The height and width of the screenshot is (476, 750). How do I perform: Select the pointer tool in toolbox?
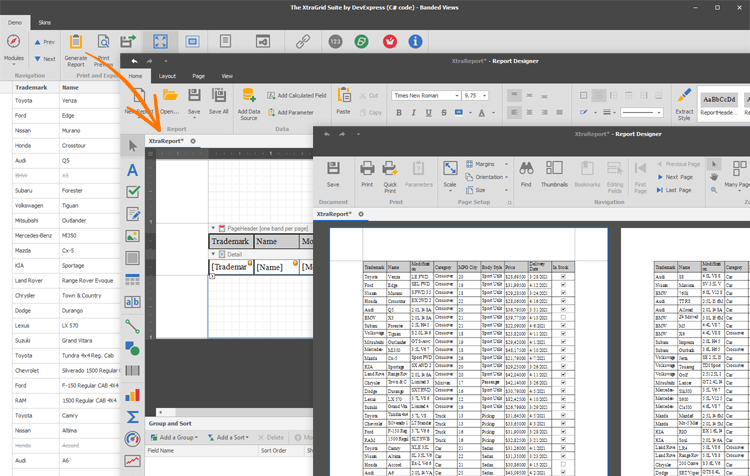132,146
